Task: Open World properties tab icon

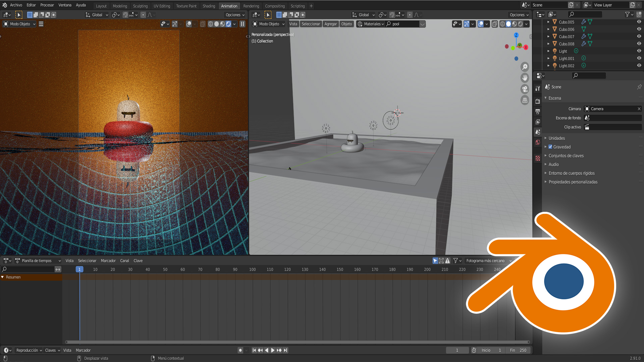Action: (x=538, y=142)
